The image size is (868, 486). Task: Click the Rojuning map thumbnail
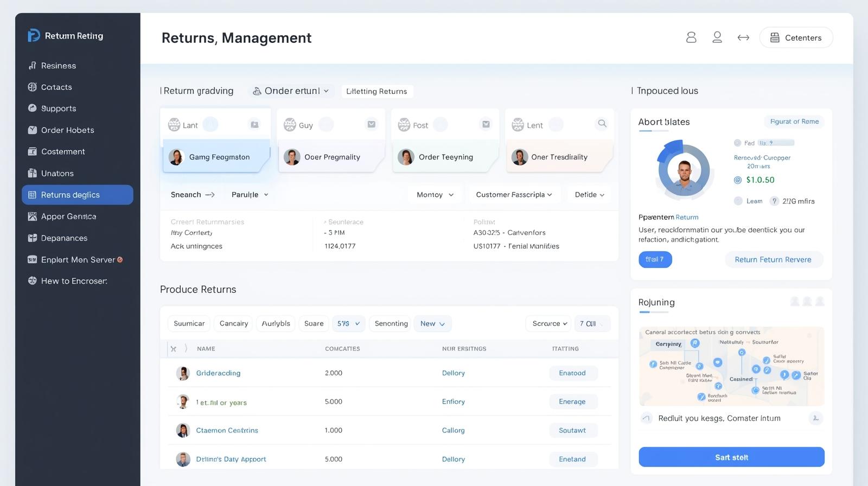[731, 367]
